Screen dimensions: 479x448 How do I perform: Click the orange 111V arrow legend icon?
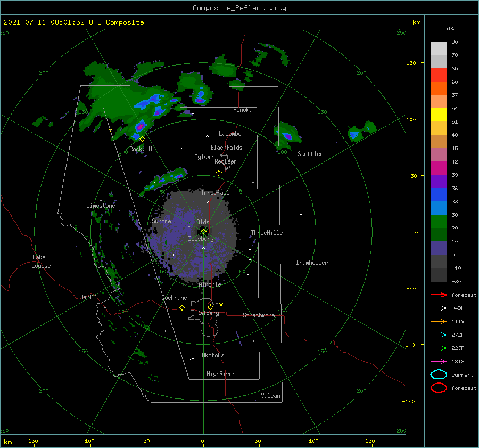[439, 321]
